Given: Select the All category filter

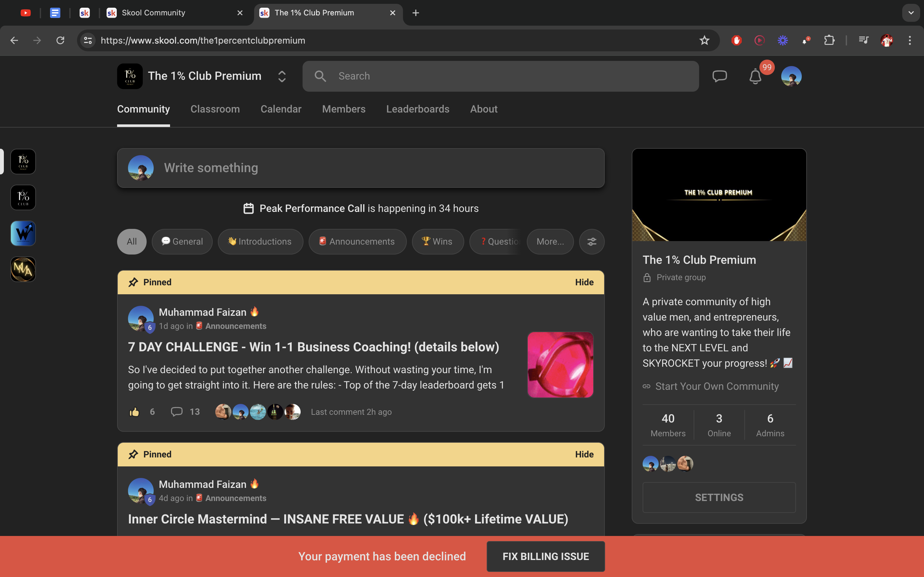Looking at the screenshot, I should pyautogui.click(x=132, y=242).
